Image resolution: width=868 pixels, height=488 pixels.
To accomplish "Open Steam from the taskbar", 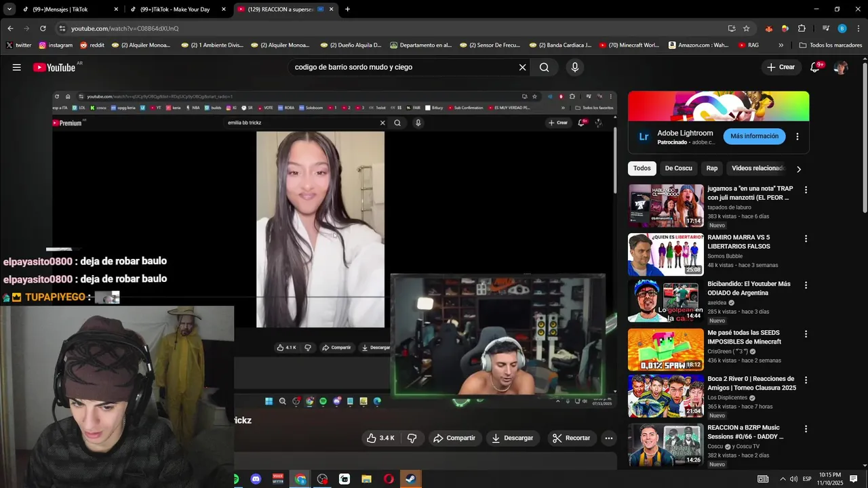I will click(x=410, y=479).
